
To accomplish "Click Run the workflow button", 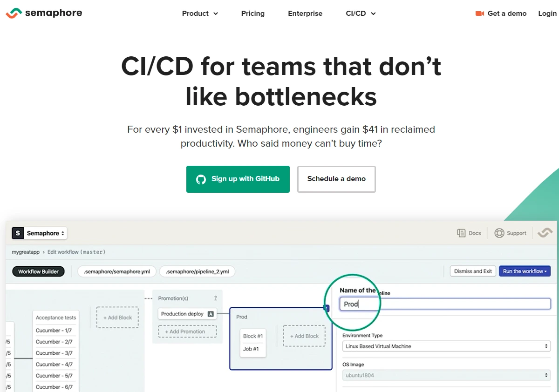I will [x=525, y=271].
